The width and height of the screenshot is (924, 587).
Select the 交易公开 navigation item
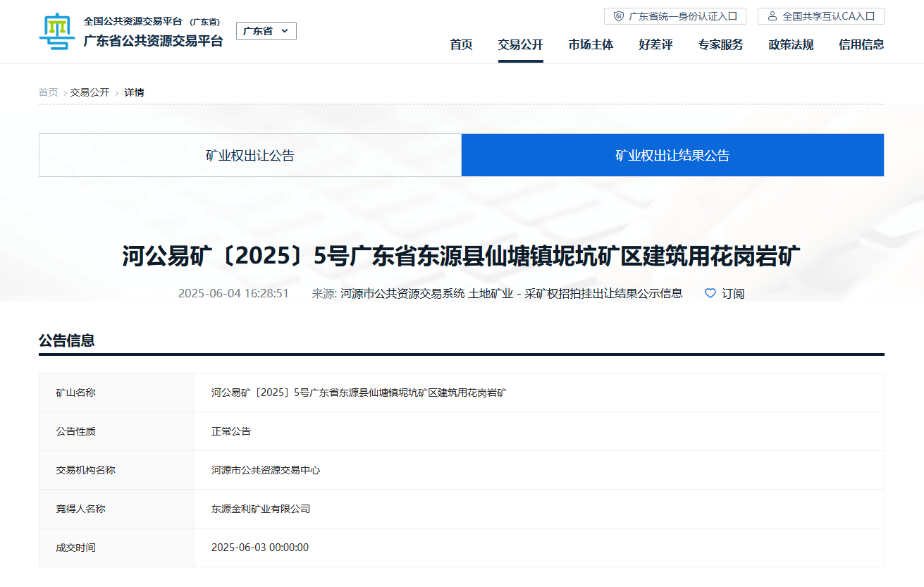(520, 45)
